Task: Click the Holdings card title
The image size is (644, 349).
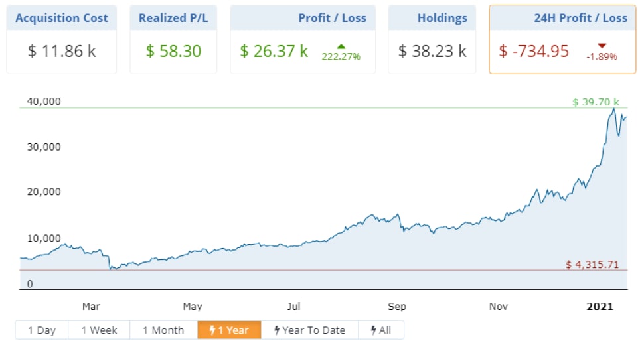Action: (x=442, y=18)
